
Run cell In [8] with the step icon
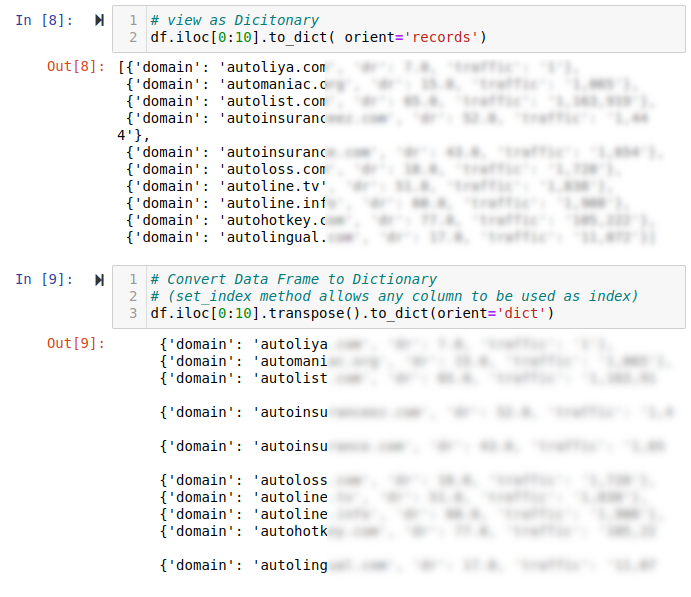pyautogui.click(x=100, y=20)
